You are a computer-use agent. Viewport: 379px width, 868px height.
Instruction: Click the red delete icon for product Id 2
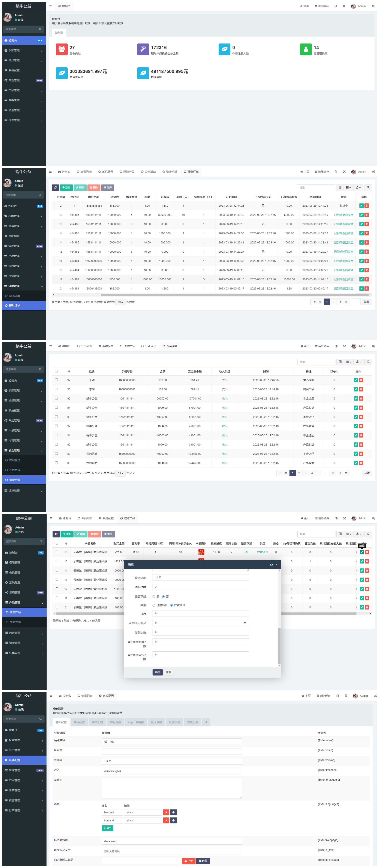tap(367, 607)
